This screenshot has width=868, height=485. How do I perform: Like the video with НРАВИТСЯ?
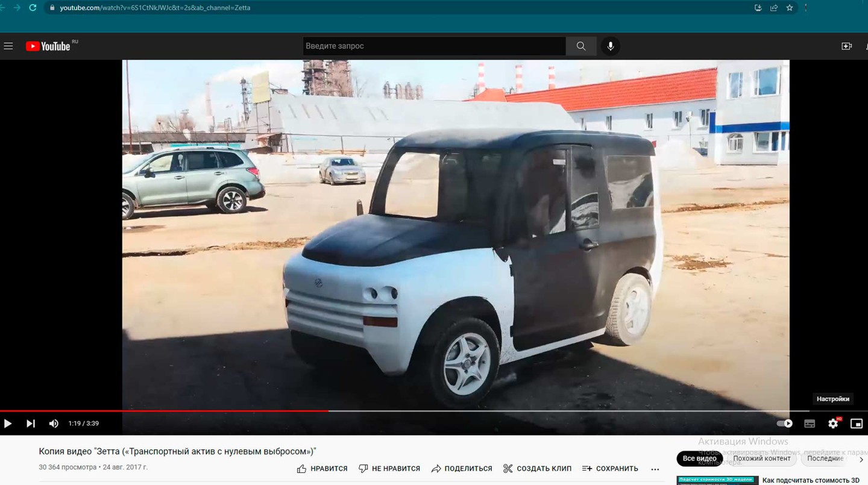(x=322, y=469)
